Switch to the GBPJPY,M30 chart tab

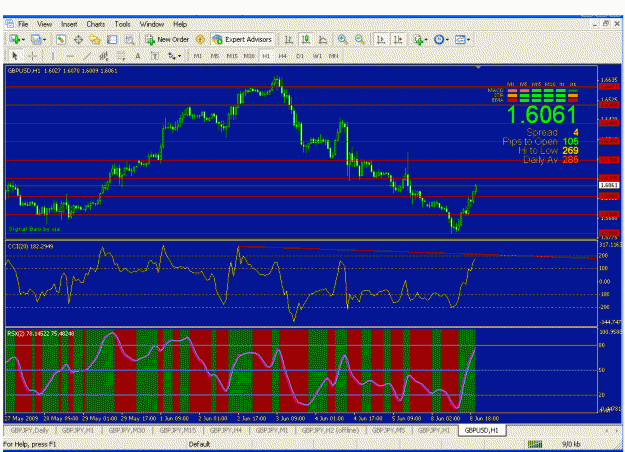point(127,430)
